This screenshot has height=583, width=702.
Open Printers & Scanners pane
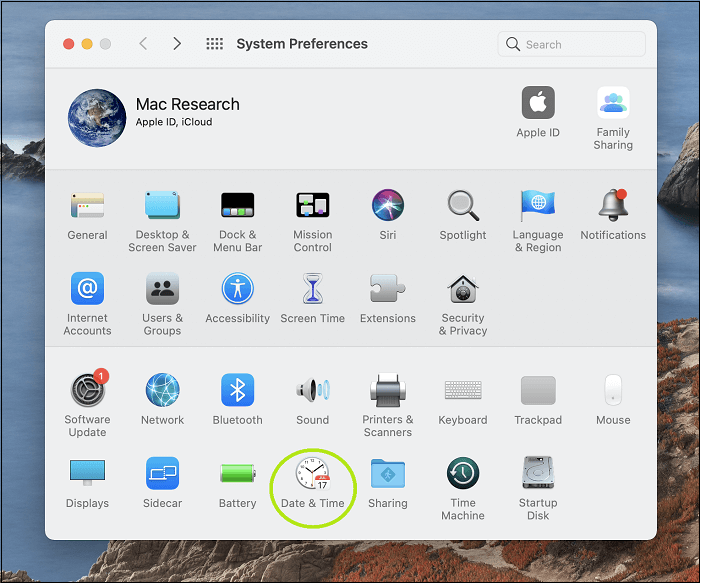pos(388,390)
